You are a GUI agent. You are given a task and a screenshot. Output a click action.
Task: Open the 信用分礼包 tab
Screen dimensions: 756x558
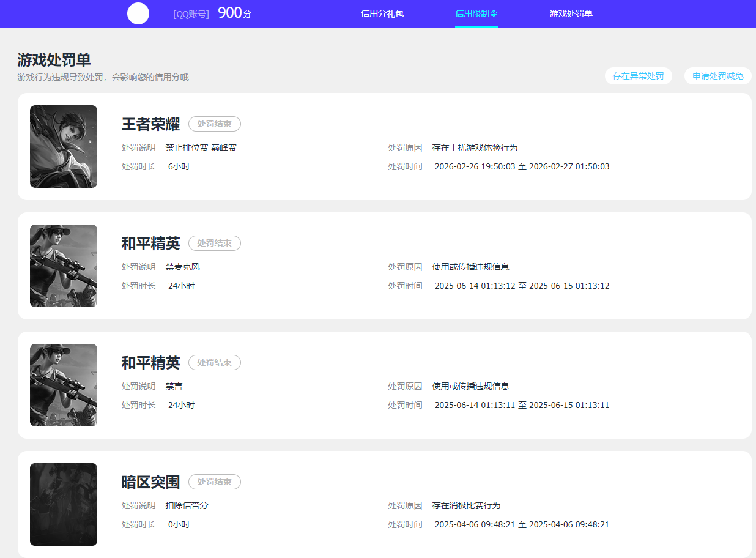tap(382, 13)
